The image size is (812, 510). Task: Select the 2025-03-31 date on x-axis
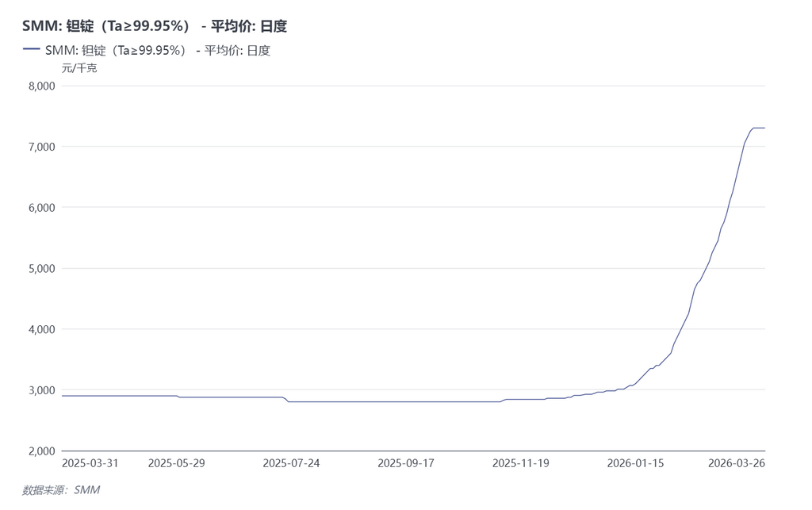pos(90,463)
